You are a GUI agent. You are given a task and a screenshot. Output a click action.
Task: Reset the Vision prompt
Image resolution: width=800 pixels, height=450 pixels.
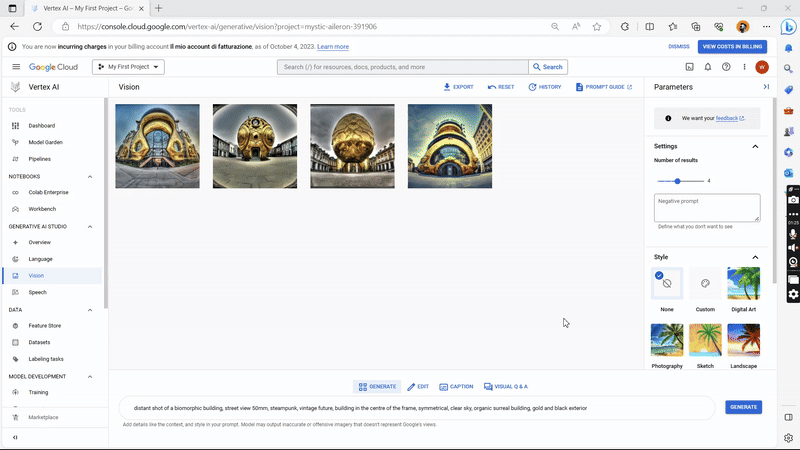click(501, 87)
